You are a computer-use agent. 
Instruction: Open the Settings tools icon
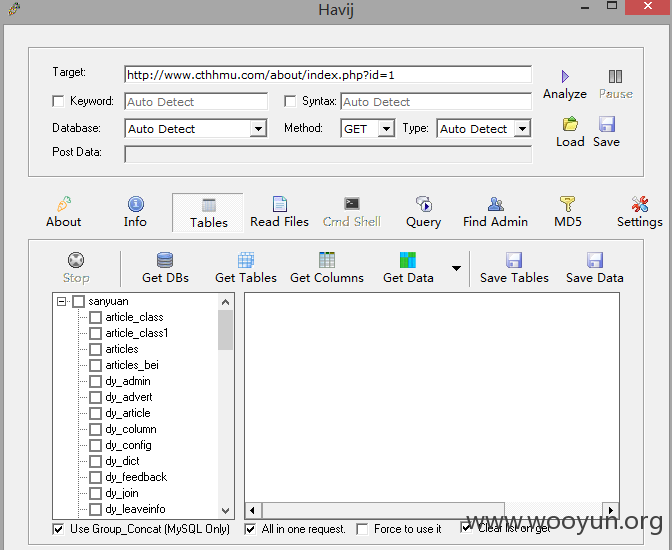pos(639,204)
